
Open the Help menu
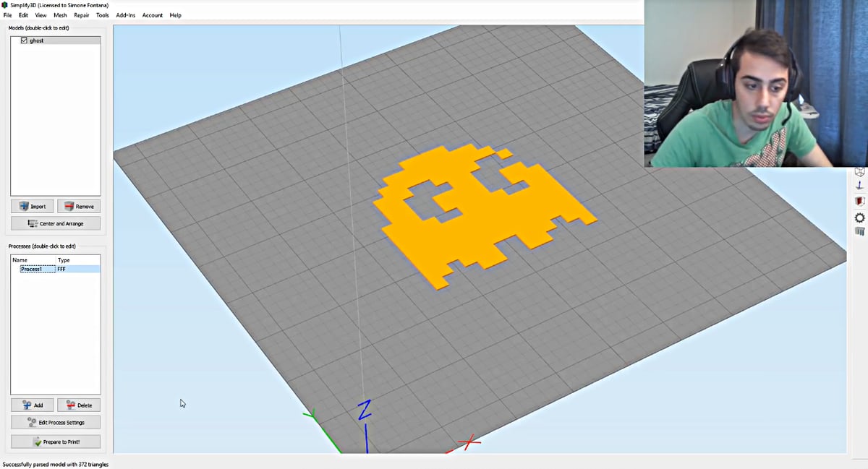175,15
